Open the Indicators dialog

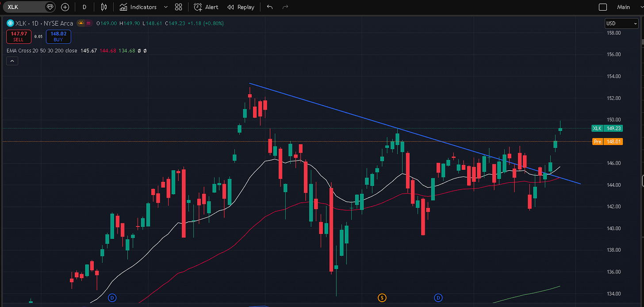click(x=138, y=7)
